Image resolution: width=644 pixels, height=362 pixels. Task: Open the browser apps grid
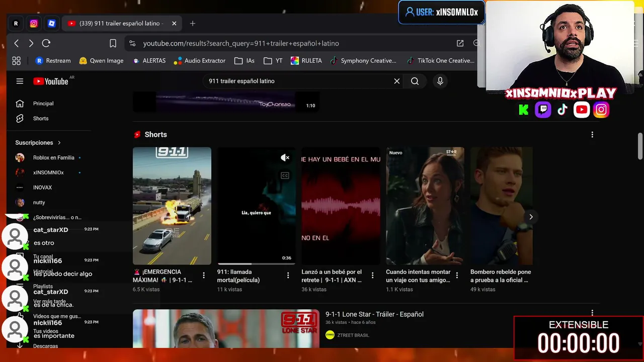pyautogui.click(x=17, y=61)
